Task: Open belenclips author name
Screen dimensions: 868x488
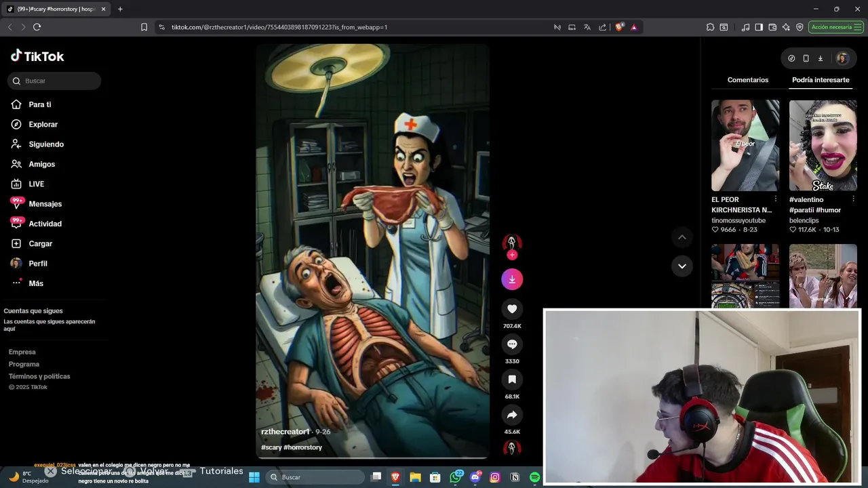Action: point(804,220)
